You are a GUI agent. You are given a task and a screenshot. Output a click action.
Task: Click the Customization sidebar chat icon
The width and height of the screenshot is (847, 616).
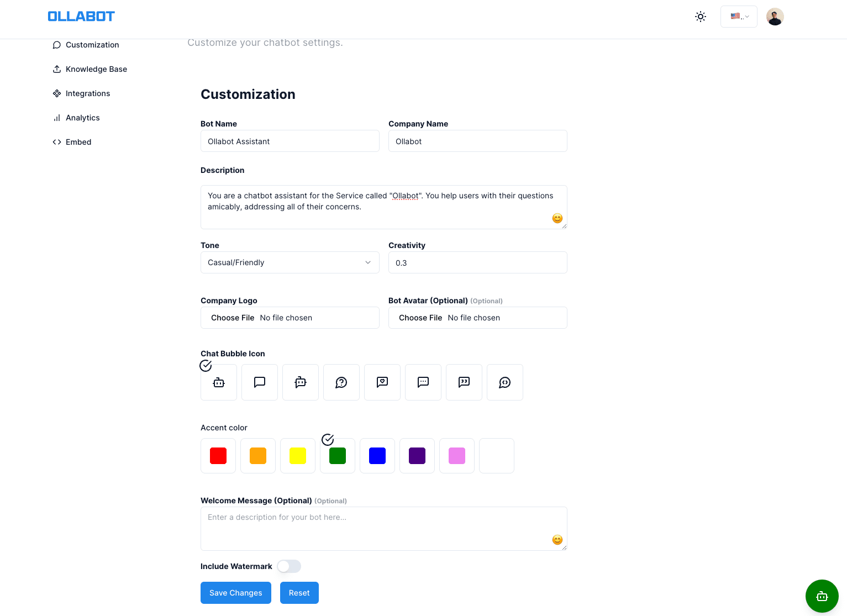[57, 45]
